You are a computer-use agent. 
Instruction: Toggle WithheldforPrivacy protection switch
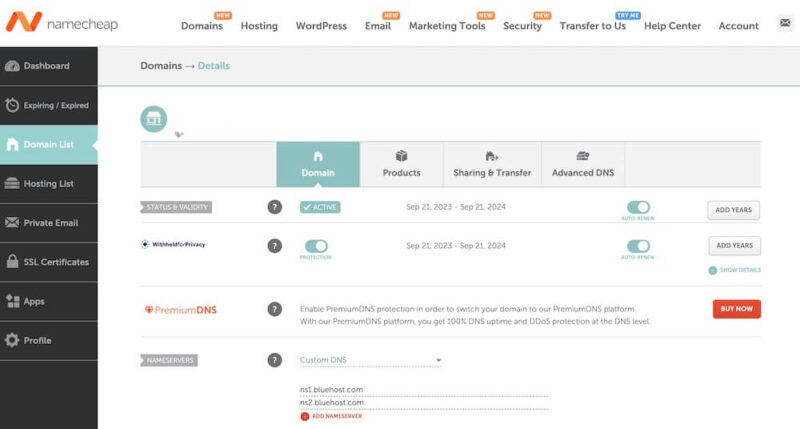[316, 246]
